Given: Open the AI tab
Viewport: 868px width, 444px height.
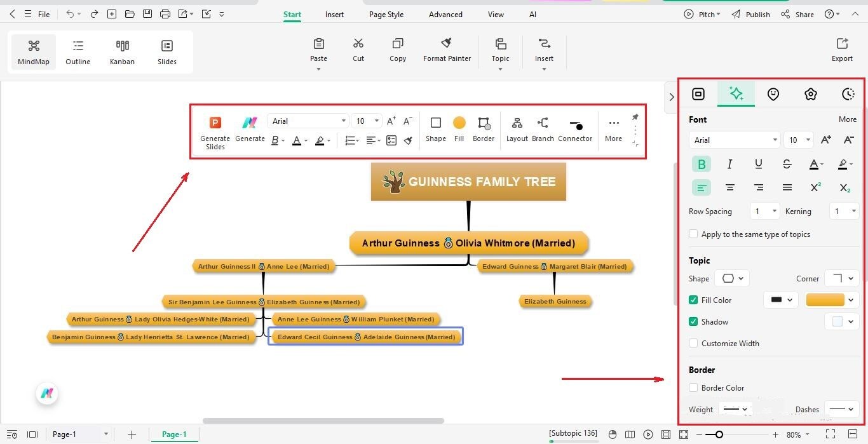Looking at the screenshot, I should tap(532, 15).
